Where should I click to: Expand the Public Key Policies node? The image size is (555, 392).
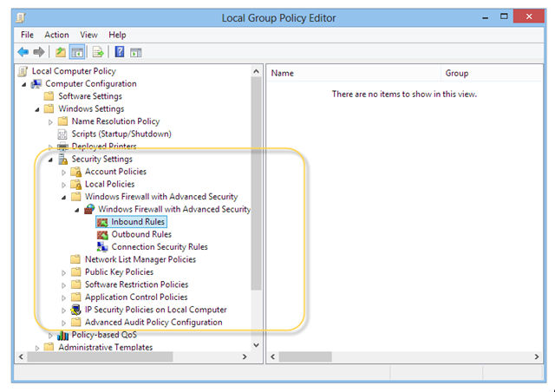pyautogui.click(x=63, y=273)
